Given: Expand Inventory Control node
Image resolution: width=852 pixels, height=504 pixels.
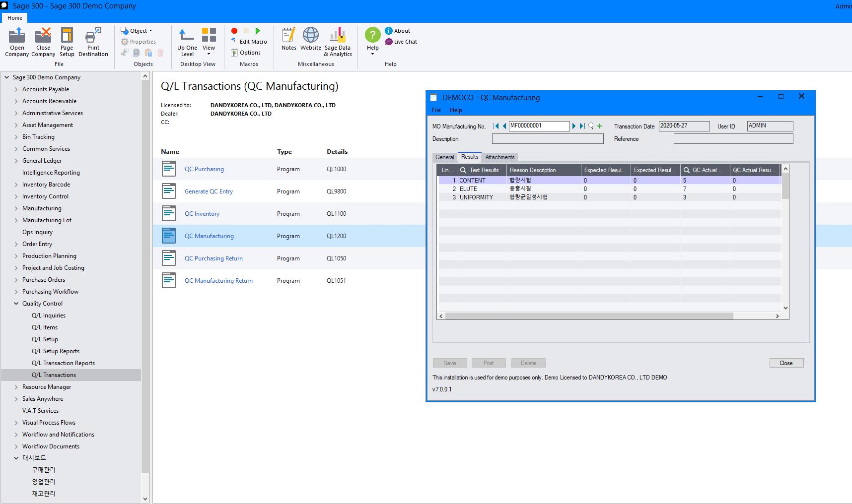Looking at the screenshot, I should (x=16, y=196).
